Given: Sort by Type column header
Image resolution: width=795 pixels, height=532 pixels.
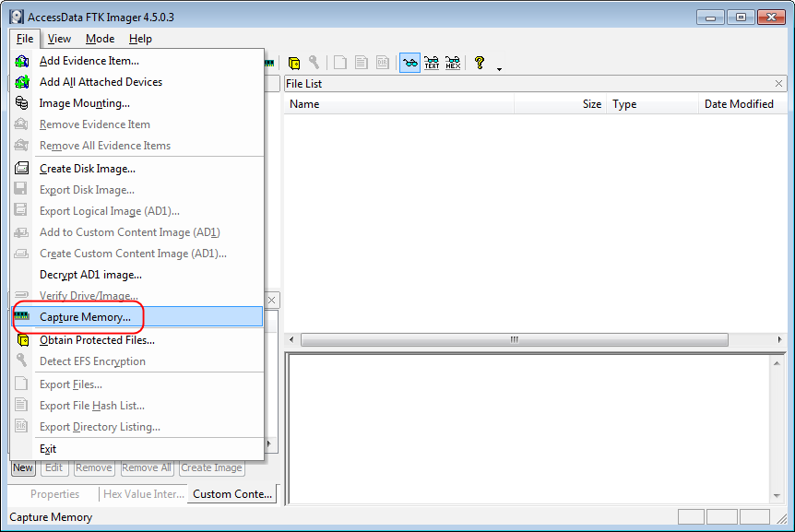Looking at the screenshot, I should click(653, 104).
